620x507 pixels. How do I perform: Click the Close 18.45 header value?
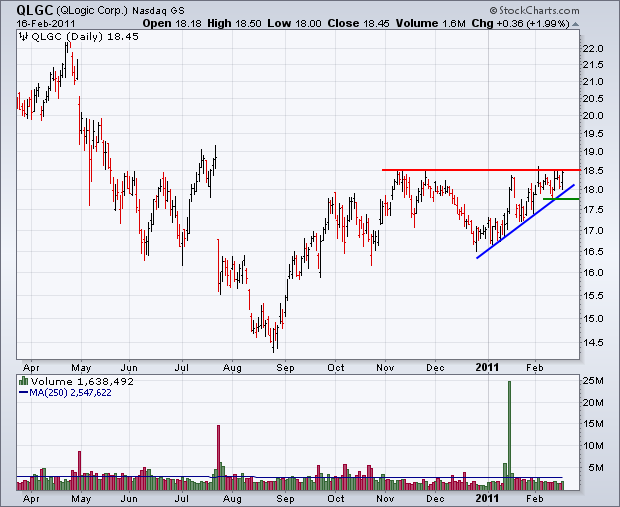(x=358, y=23)
